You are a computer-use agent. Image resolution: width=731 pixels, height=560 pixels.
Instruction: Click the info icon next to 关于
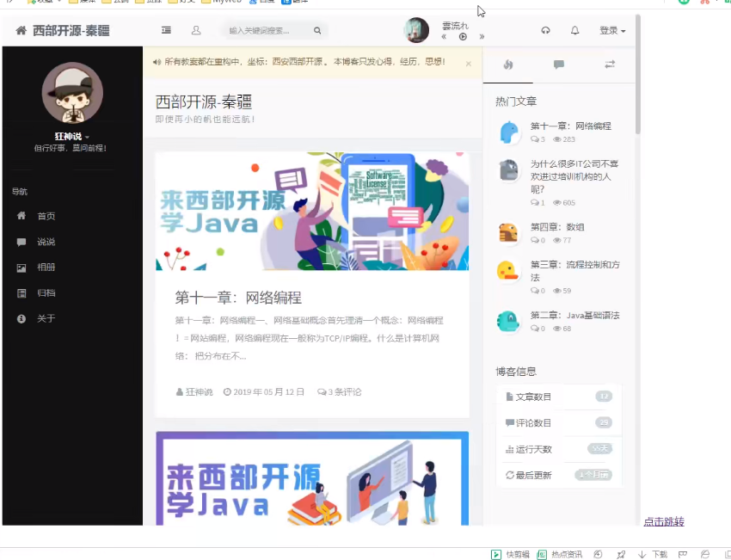[x=21, y=319]
